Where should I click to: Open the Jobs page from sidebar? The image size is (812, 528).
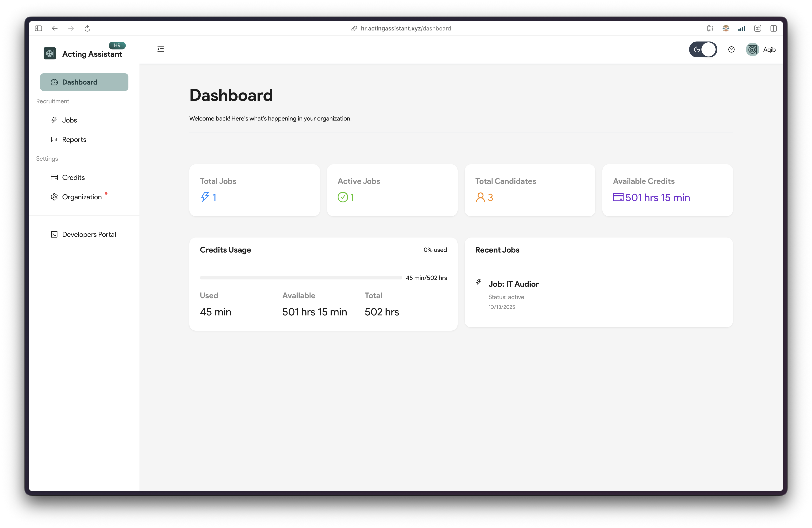(x=69, y=120)
